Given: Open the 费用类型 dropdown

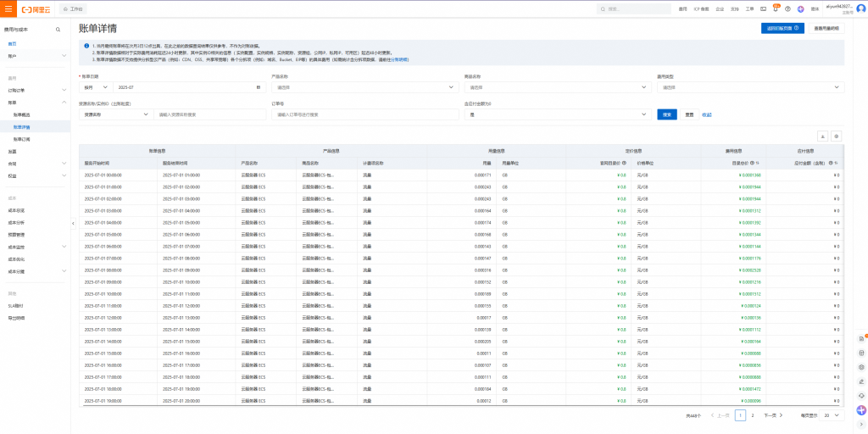Looking at the screenshot, I should pyautogui.click(x=750, y=87).
